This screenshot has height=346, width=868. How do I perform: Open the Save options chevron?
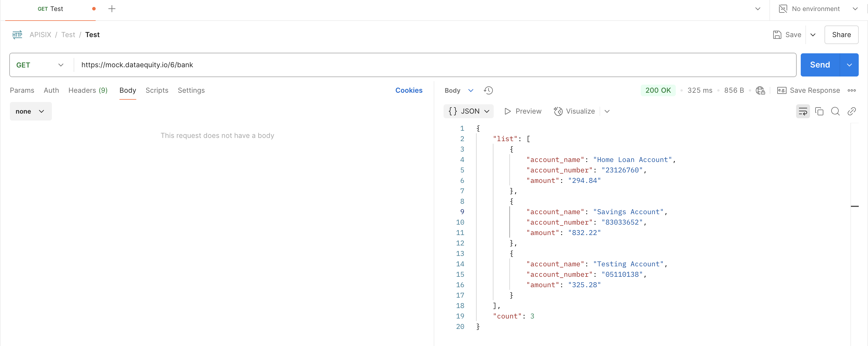pyautogui.click(x=813, y=35)
